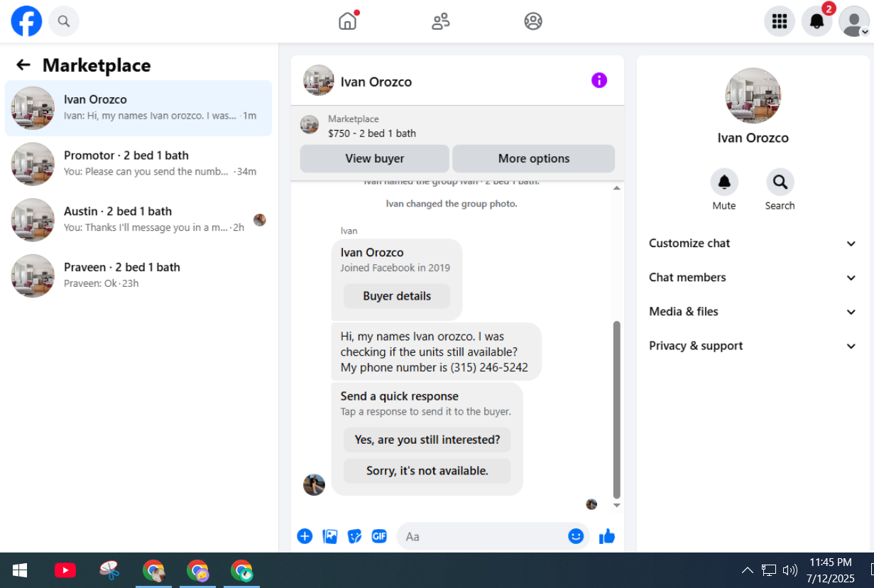The image size is (874, 588).
Task: Click the network tray icon
Action: point(769,570)
